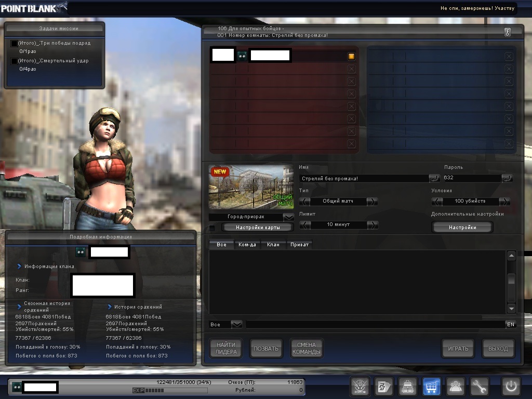
Task: Increase the 10 минут time limit
Action: [373, 225]
